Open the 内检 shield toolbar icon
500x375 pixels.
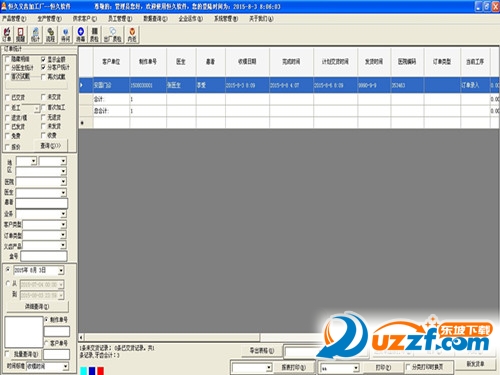tap(132, 35)
